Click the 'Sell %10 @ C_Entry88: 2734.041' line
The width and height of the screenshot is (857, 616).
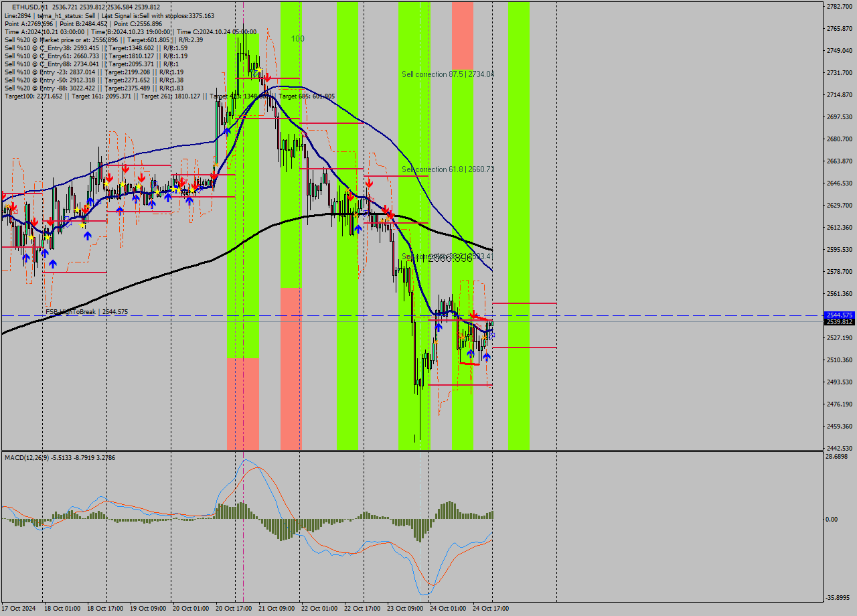point(92,64)
